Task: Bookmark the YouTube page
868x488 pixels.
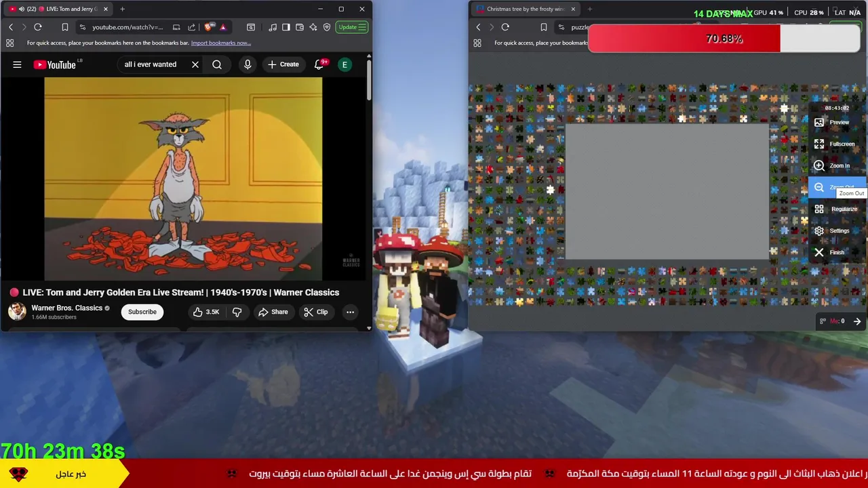Action: 65,27
